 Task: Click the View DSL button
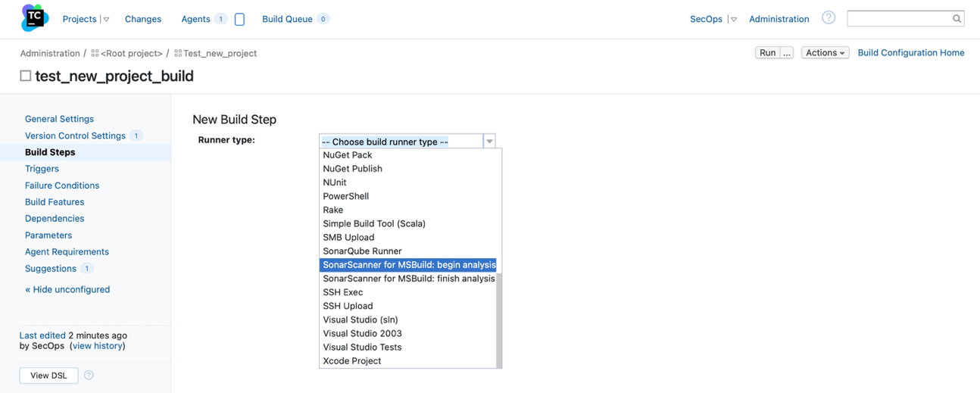[x=48, y=375]
